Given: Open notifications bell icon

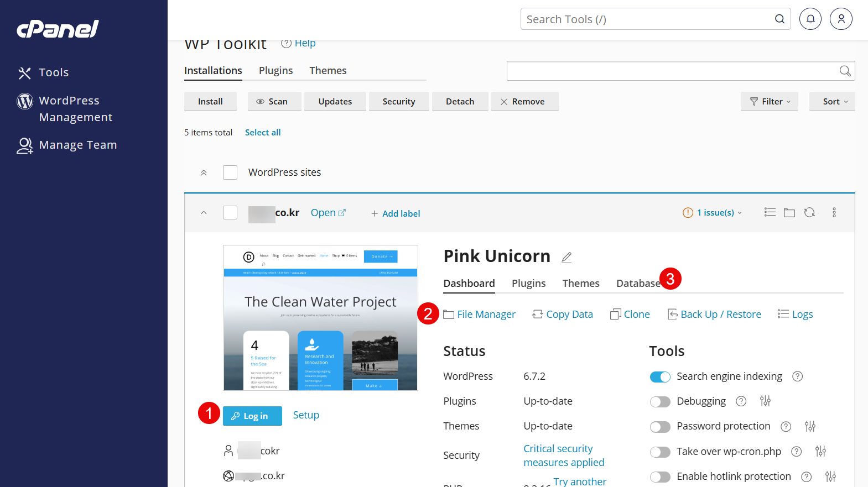Looking at the screenshot, I should tap(810, 19).
